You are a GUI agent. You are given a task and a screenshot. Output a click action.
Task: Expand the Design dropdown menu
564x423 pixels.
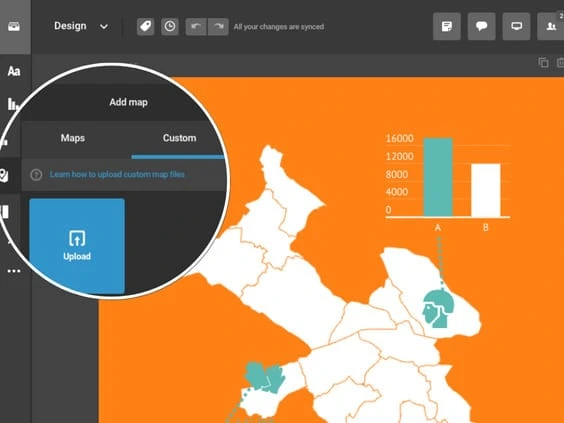click(81, 26)
